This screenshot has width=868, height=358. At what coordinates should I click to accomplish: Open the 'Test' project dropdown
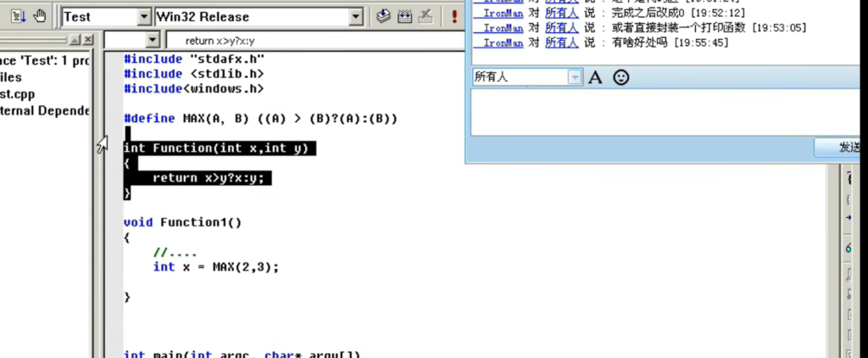pos(142,16)
